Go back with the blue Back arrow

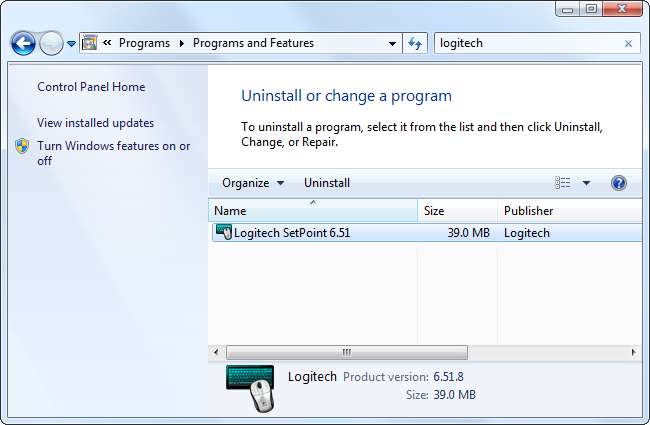[23, 43]
